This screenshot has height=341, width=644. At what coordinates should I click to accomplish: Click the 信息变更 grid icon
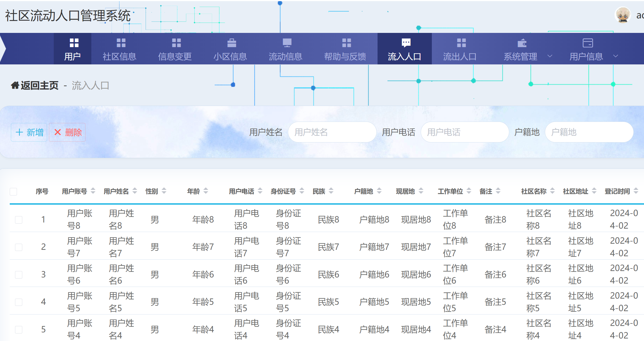point(177,43)
